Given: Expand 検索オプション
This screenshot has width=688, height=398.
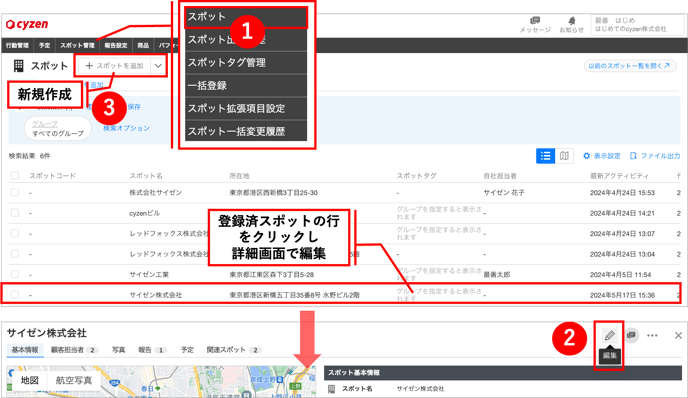Looking at the screenshot, I should click(126, 128).
